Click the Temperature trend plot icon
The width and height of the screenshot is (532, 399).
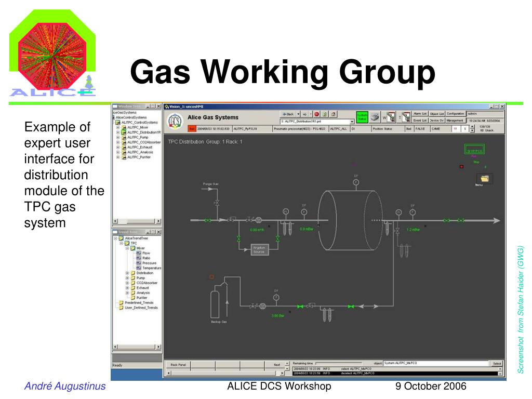tap(139, 268)
